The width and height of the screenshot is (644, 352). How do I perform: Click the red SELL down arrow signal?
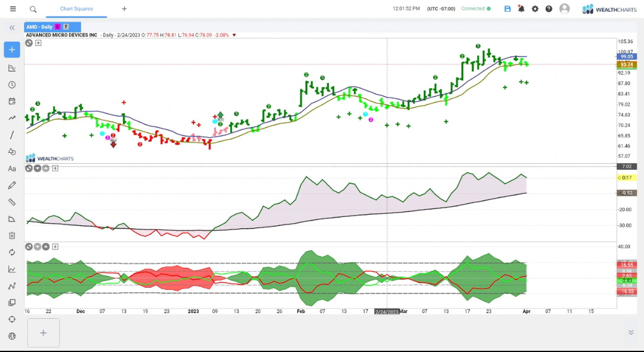113,143
